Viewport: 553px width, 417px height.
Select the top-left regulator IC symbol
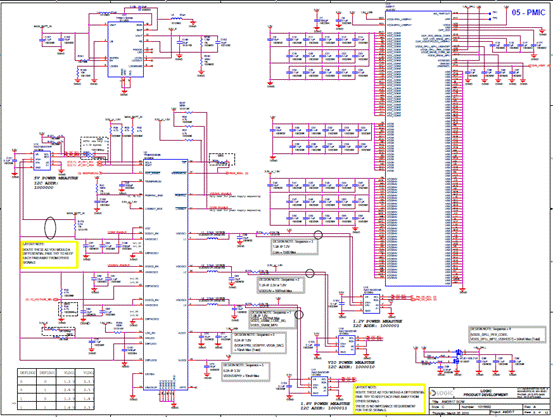pyautogui.click(x=126, y=49)
